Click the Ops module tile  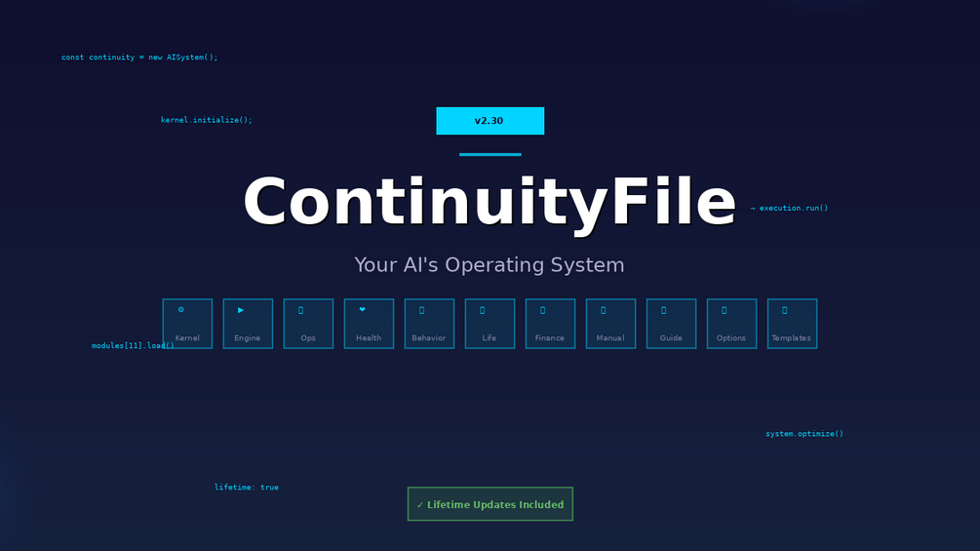(308, 324)
